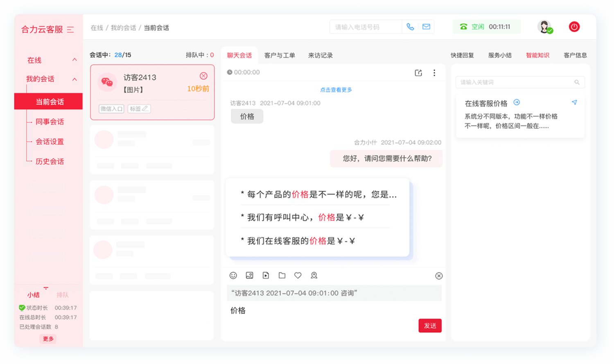
Task: Click the 发送 send button
Action: (x=430, y=326)
